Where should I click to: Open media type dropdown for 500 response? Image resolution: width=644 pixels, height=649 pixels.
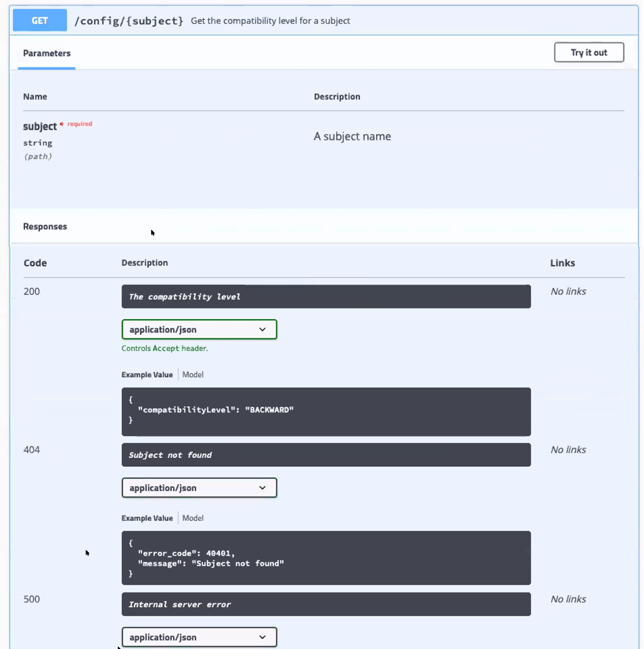199,637
